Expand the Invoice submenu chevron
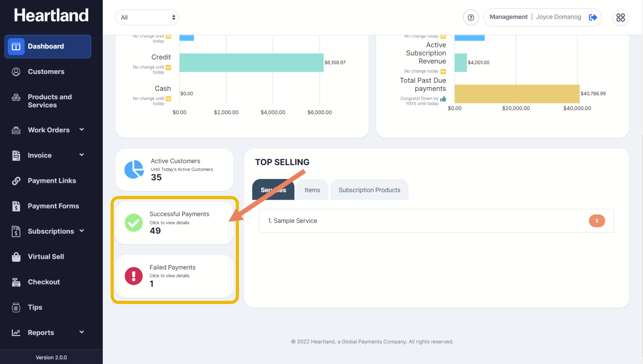The height and width of the screenshot is (364, 643). [82, 155]
